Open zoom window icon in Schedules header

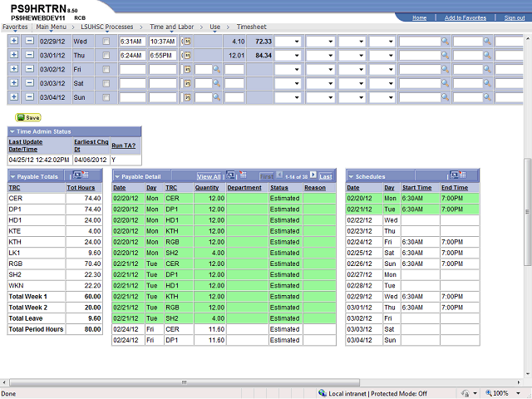pyautogui.click(x=455, y=175)
